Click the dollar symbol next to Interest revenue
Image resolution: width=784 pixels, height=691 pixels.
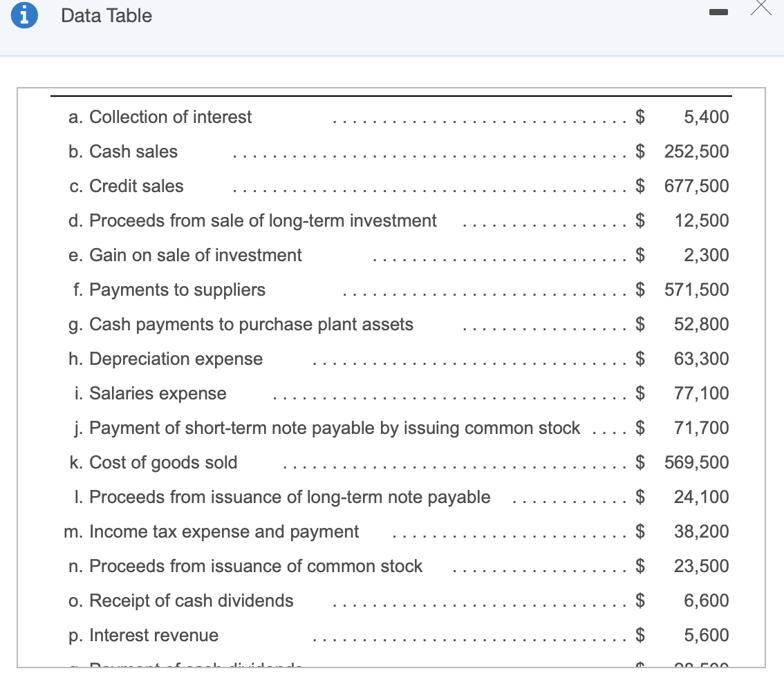click(x=640, y=635)
